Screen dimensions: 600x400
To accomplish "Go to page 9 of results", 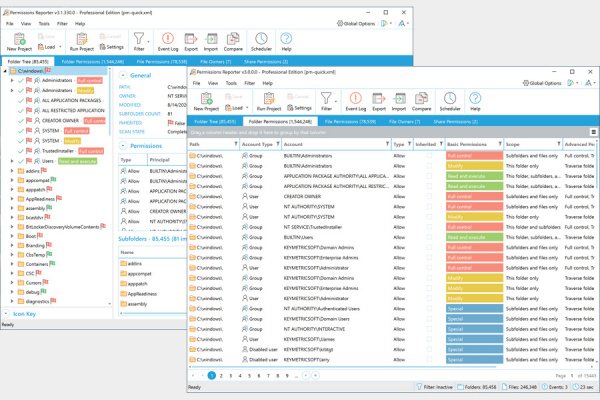I will 287,376.
